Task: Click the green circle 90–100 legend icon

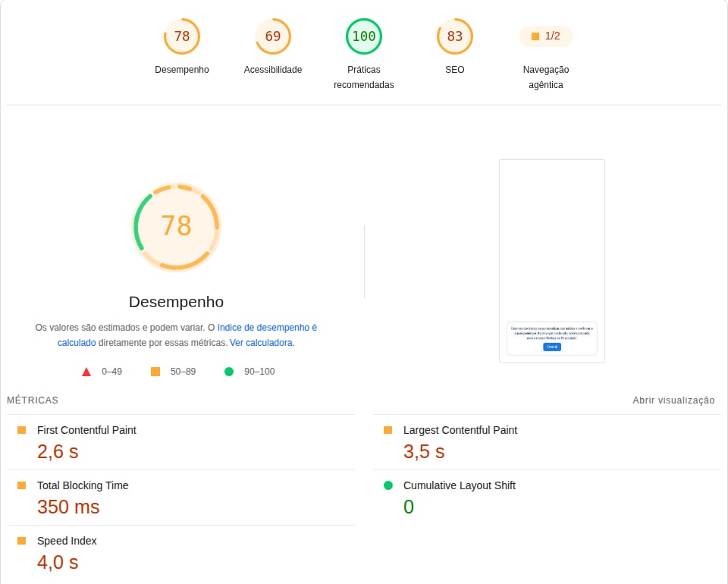Action: 229,372
